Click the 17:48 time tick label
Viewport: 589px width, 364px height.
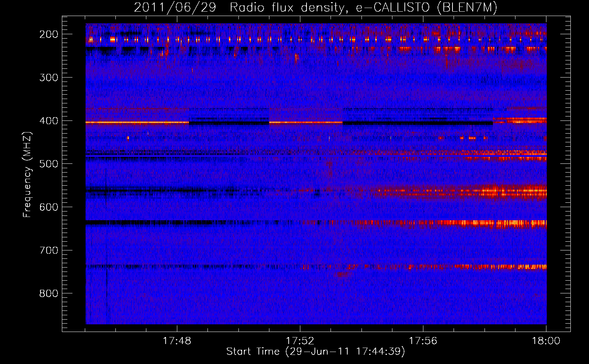click(177, 341)
